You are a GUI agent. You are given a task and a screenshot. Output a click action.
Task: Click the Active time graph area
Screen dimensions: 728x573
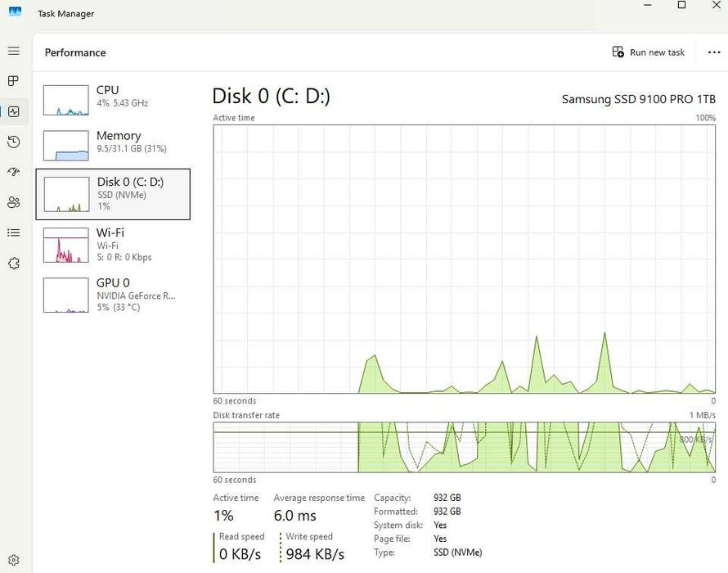coord(465,259)
